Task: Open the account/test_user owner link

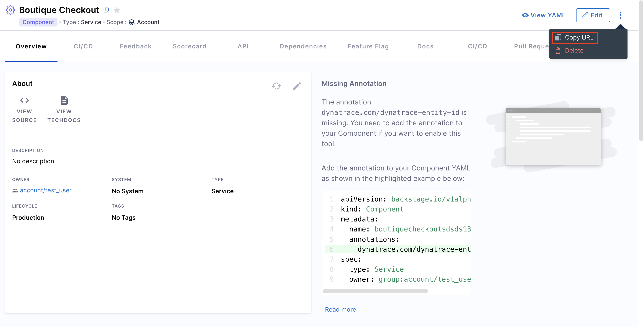Action: (x=46, y=190)
